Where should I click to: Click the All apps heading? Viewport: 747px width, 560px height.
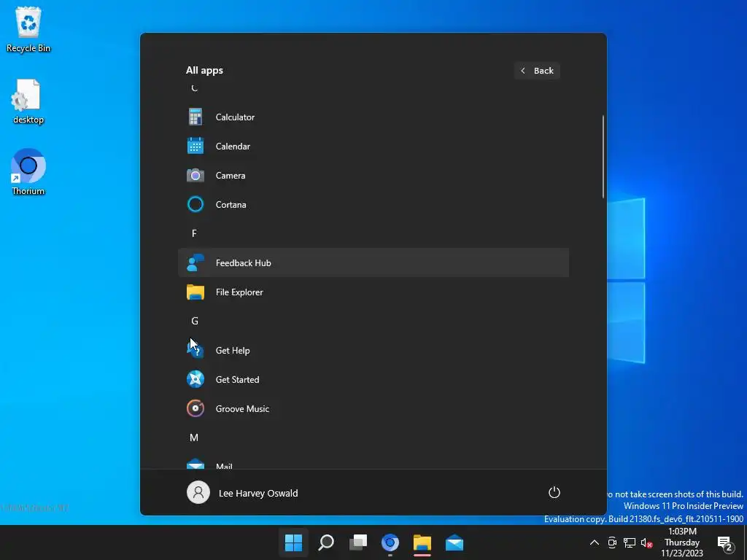point(204,70)
